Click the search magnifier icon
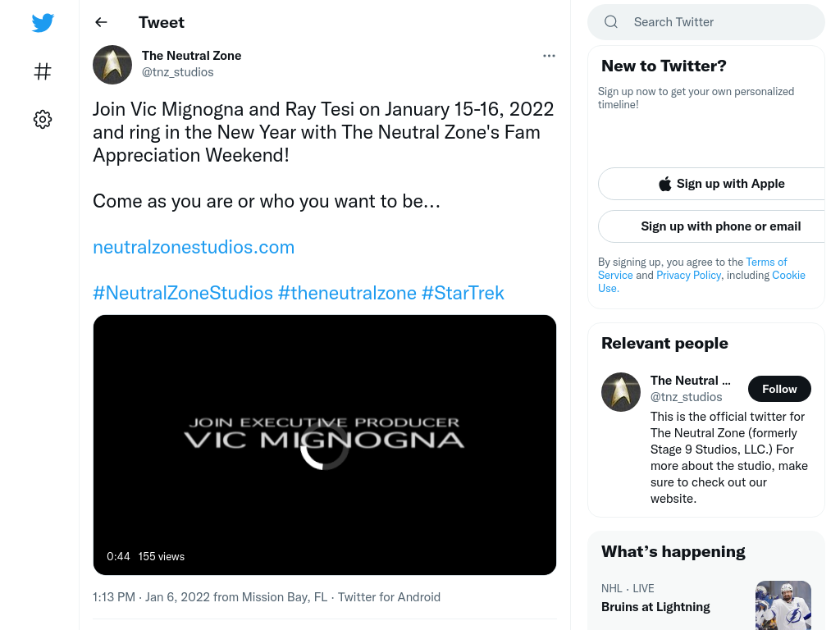 (x=610, y=22)
